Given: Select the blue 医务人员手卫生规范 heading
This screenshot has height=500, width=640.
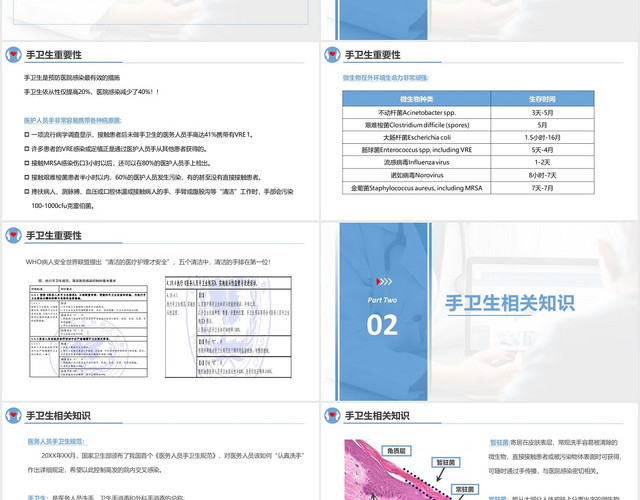Looking at the screenshot, I should click(x=56, y=441).
